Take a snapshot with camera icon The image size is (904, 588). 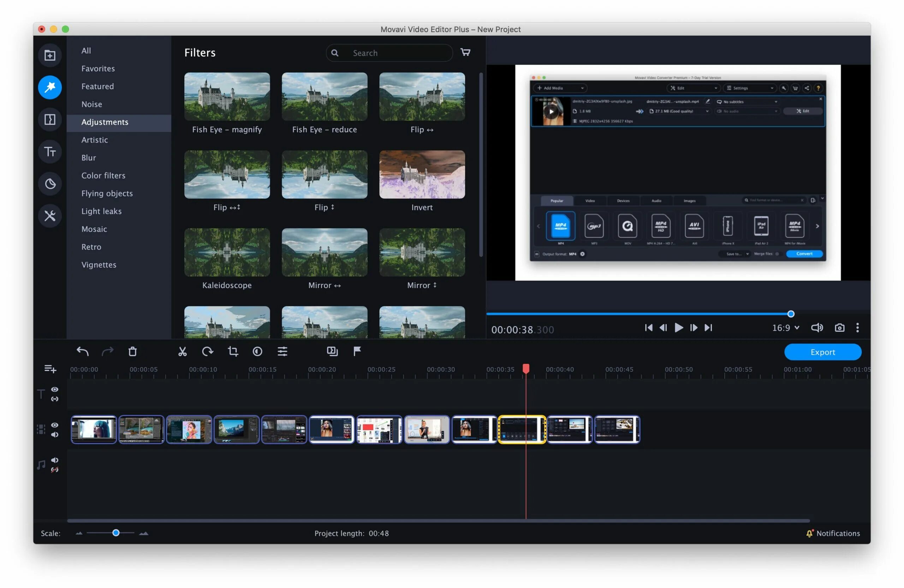pyautogui.click(x=839, y=328)
